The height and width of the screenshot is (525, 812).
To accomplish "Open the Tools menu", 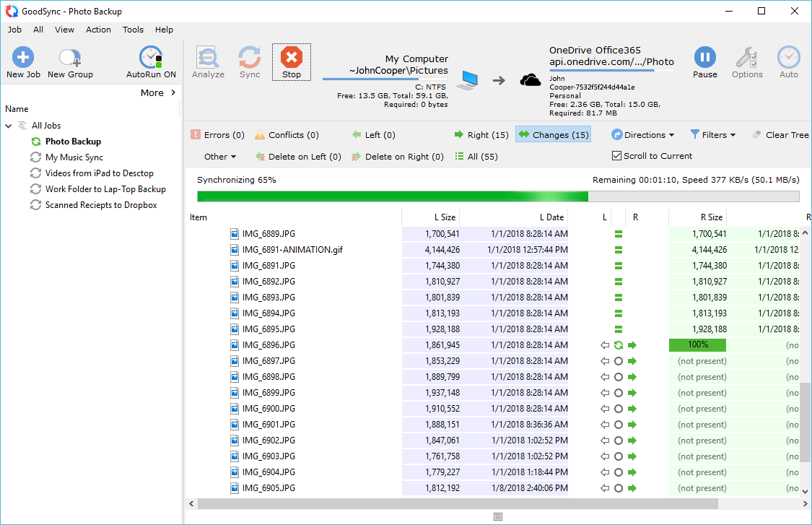I will pyautogui.click(x=133, y=30).
